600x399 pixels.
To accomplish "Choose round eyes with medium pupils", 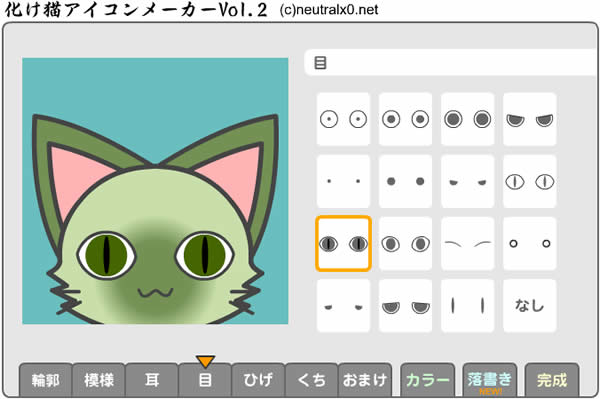I will (x=405, y=119).
